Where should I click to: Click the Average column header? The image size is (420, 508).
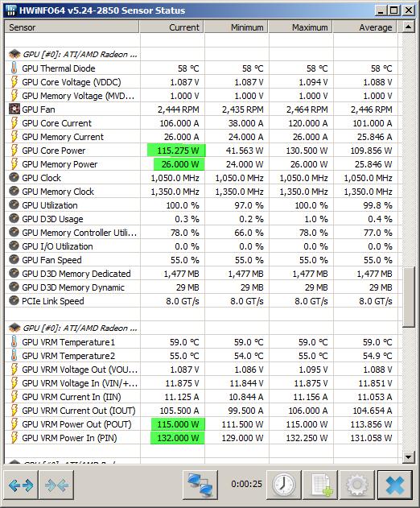click(365, 27)
